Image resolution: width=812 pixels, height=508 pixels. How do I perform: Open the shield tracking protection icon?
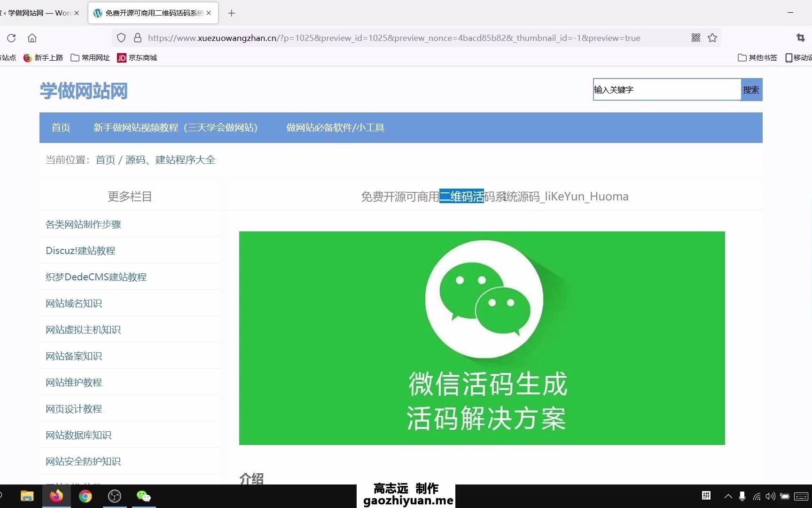(121, 38)
